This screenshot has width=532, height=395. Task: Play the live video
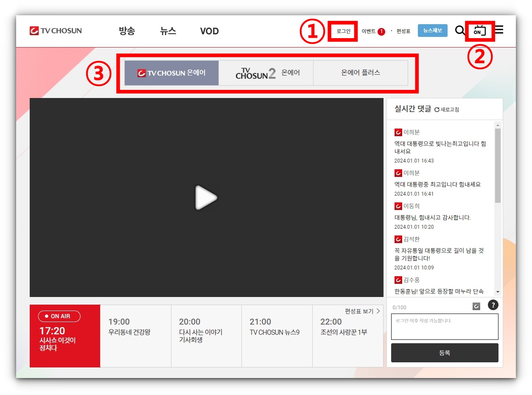coord(206,197)
